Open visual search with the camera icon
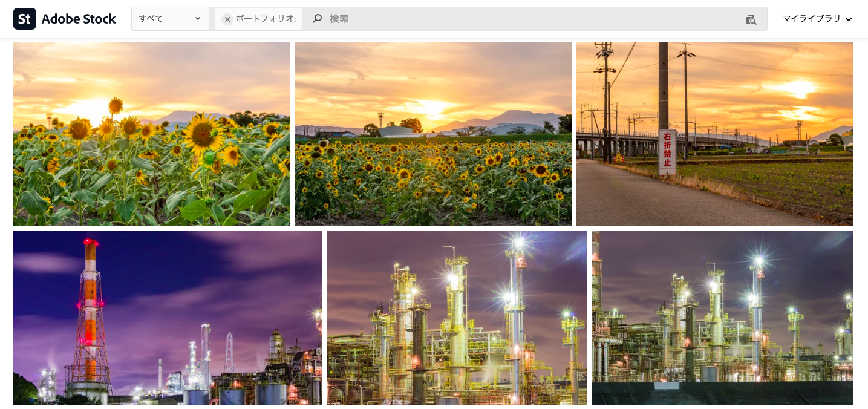 pyautogui.click(x=751, y=19)
